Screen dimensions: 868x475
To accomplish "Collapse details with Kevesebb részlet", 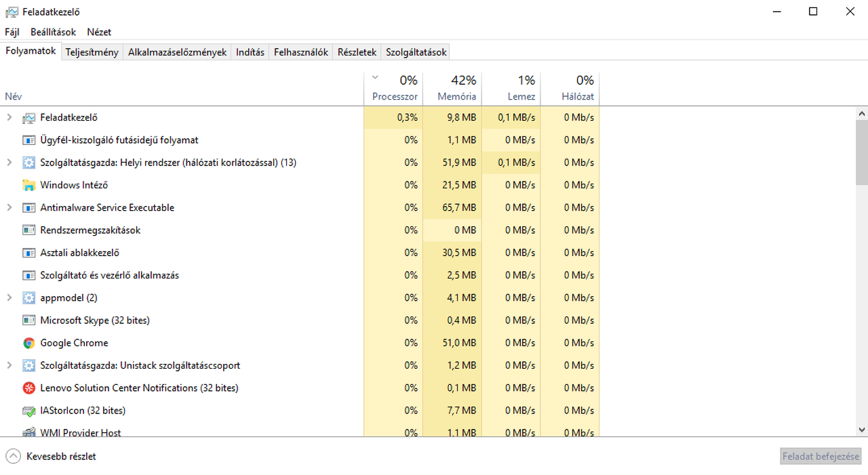I will (x=51, y=457).
